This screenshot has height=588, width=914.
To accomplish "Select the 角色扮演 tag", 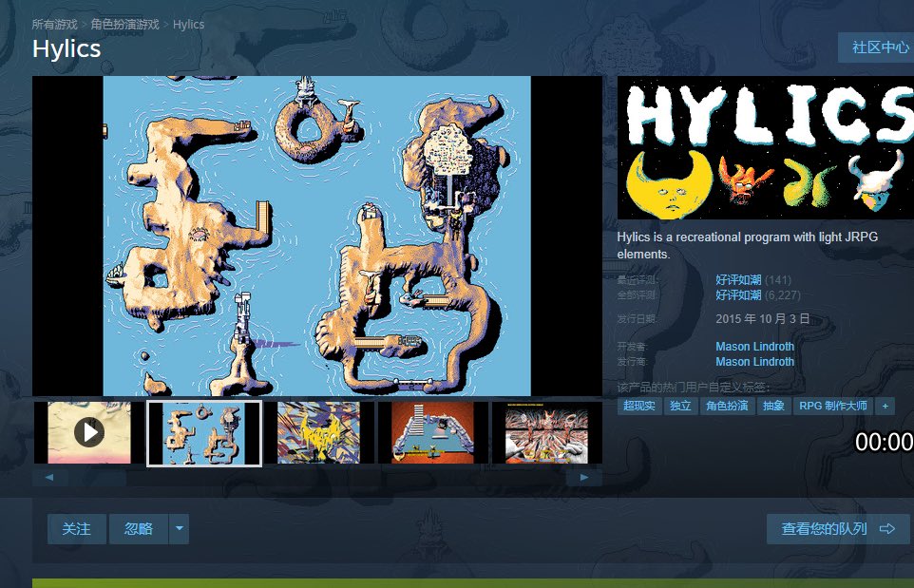I will 727,406.
